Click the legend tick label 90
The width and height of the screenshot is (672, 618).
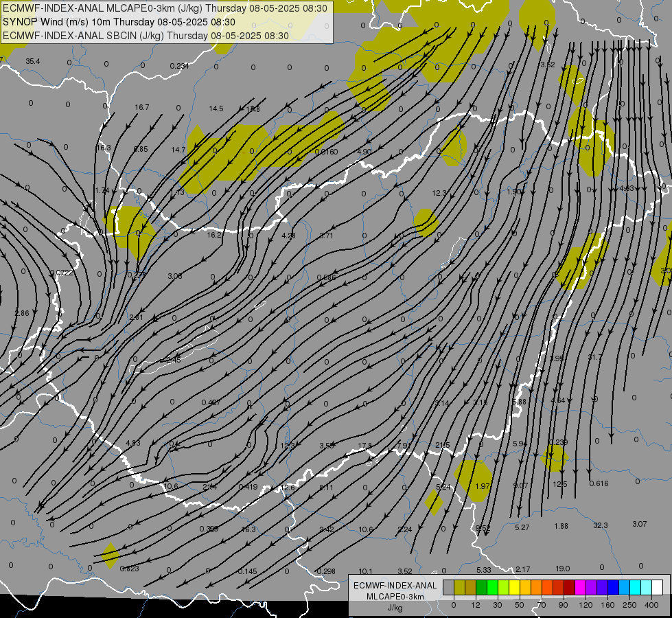coord(563,605)
